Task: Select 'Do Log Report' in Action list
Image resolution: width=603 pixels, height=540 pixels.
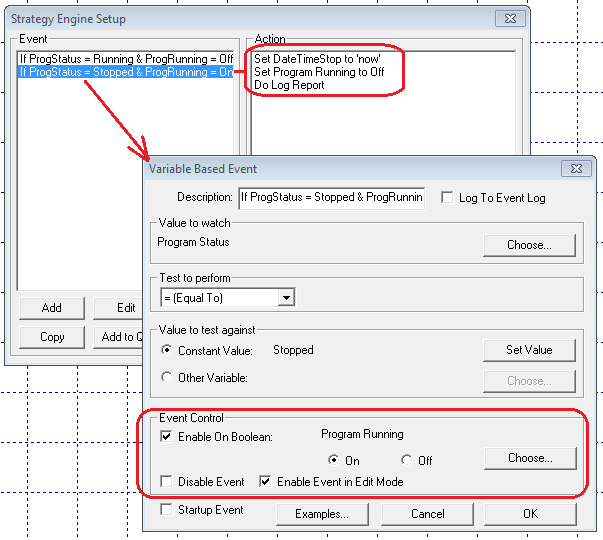Action: tap(289, 85)
